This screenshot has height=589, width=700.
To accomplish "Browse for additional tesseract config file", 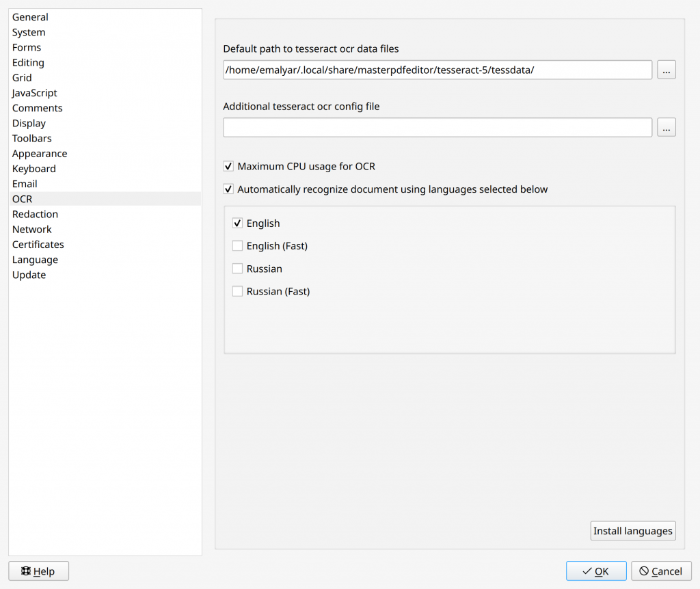I will [667, 127].
